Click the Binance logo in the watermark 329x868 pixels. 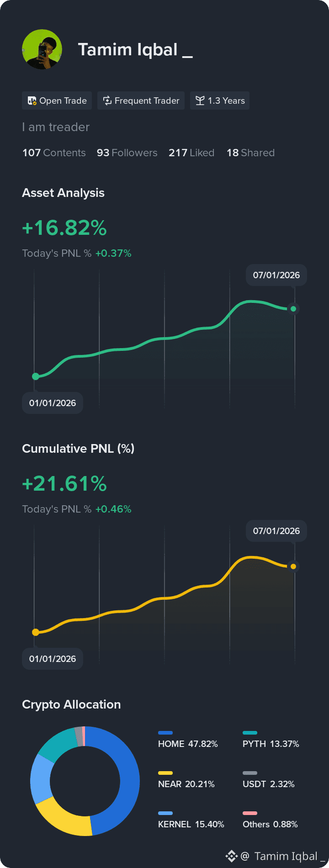pyautogui.click(x=232, y=856)
